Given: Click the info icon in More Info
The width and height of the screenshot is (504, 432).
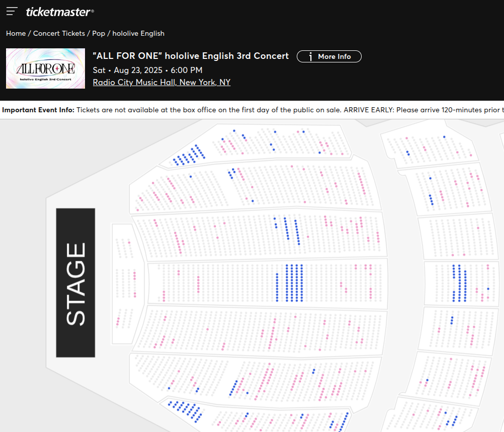Looking at the screenshot, I should tap(310, 56).
